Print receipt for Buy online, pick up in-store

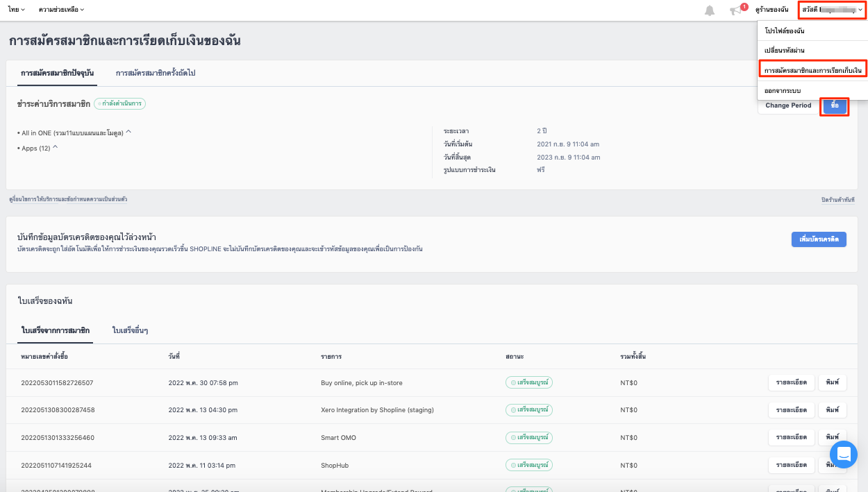[833, 383]
